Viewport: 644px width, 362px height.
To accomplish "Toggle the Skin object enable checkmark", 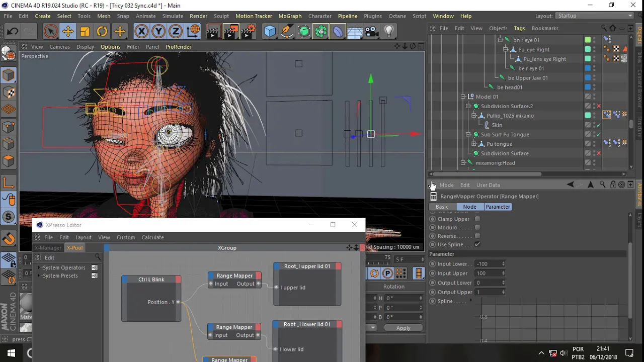I will [x=599, y=125].
